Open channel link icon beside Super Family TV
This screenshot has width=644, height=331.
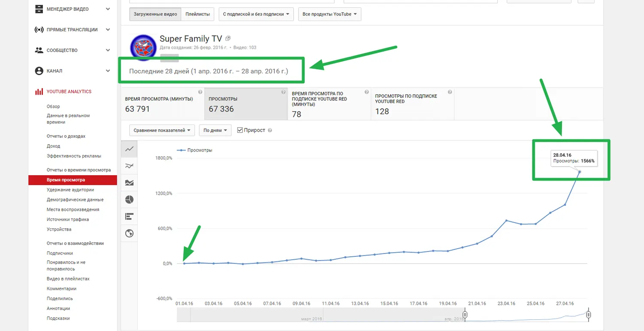[x=228, y=38]
